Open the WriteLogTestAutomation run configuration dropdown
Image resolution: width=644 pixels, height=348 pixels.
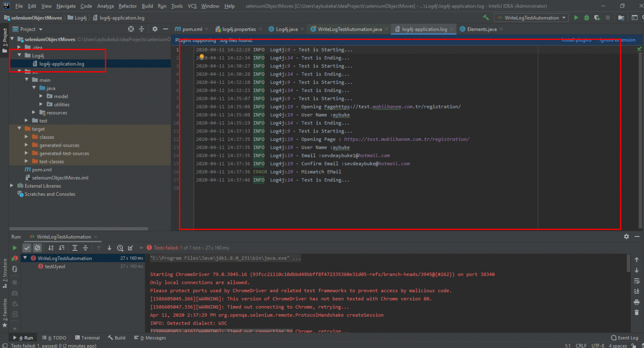531,18
